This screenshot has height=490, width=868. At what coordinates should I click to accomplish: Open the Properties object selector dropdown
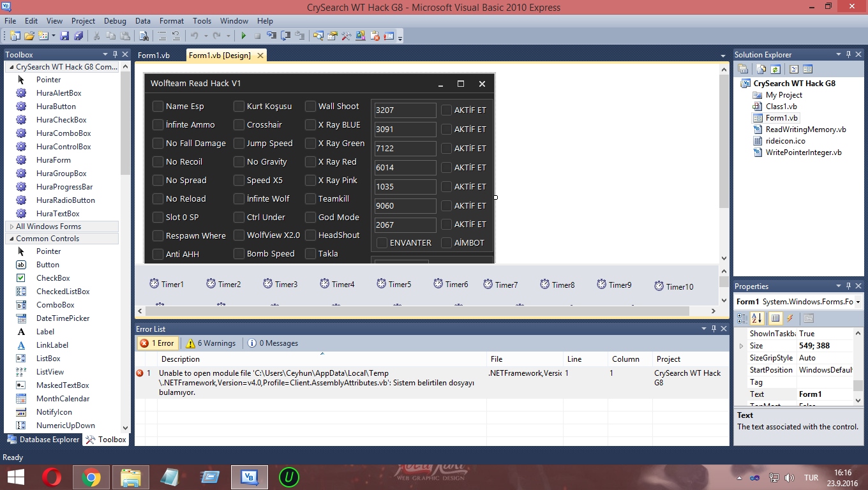(858, 302)
